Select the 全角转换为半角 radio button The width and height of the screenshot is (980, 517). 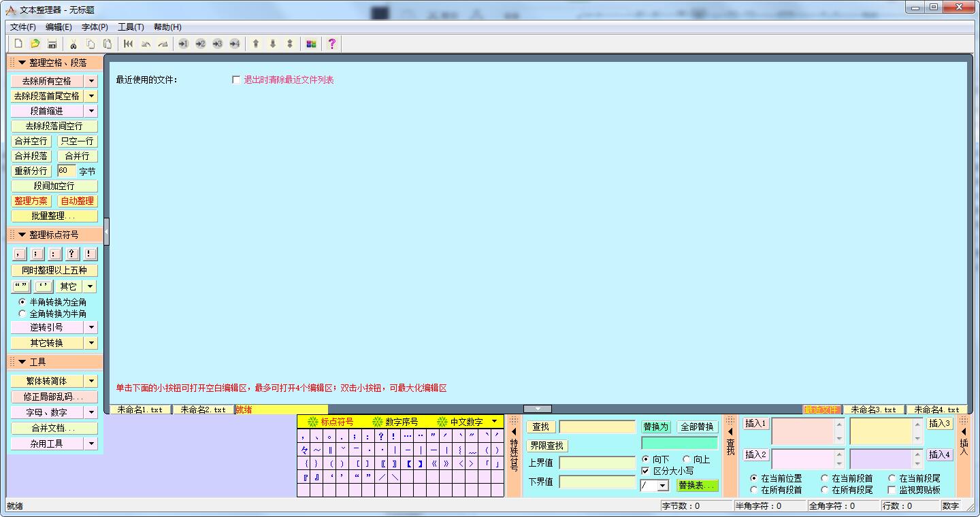click(22, 314)
